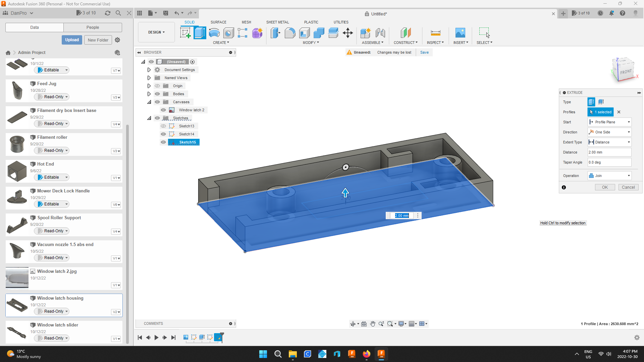Select the Move/Copy tool
This screenshot has width=644, height=362.
347,33
